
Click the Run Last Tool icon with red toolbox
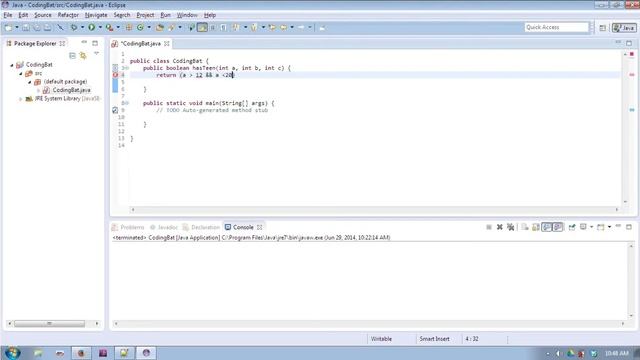[109, 27]
